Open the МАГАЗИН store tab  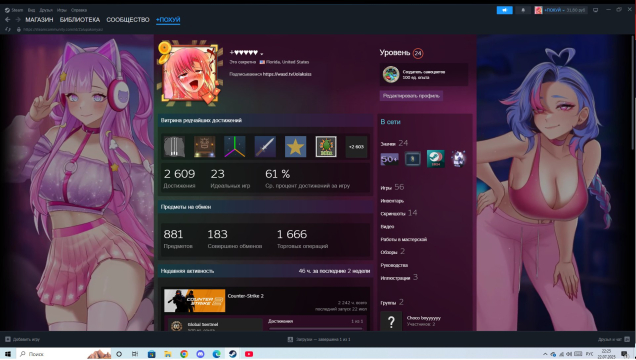coord(39,19)
